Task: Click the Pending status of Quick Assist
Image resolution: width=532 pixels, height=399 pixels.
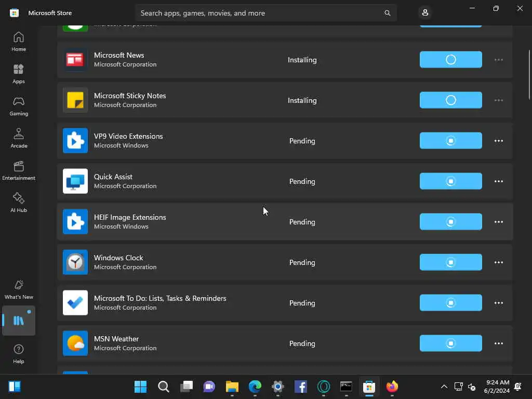Action: click(302, 181)
